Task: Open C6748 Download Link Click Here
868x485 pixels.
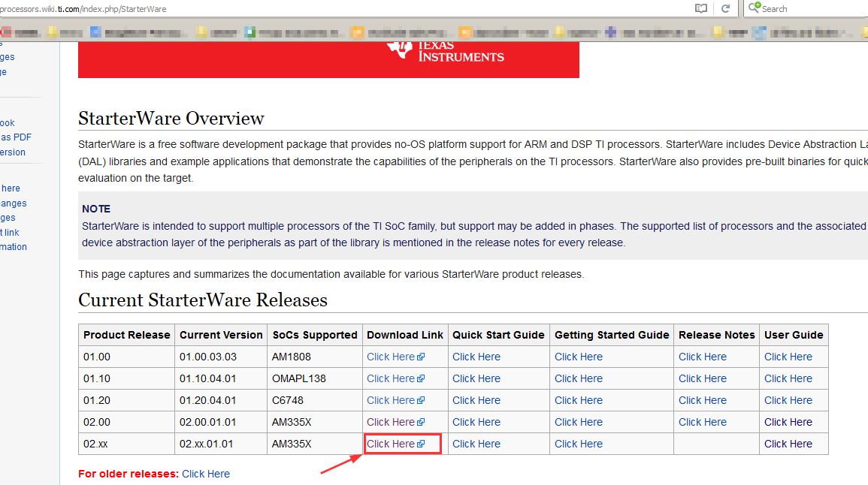Action: [x=395, y=400]
